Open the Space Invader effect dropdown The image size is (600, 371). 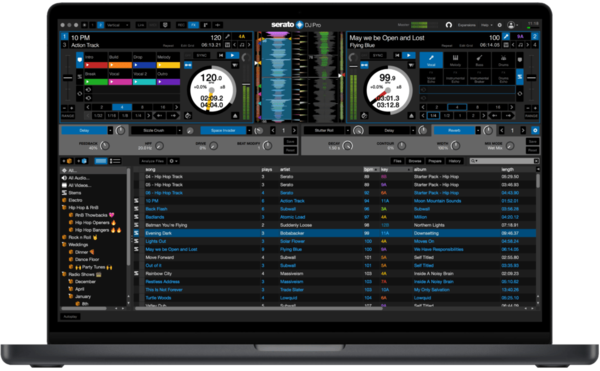point(249,130)
